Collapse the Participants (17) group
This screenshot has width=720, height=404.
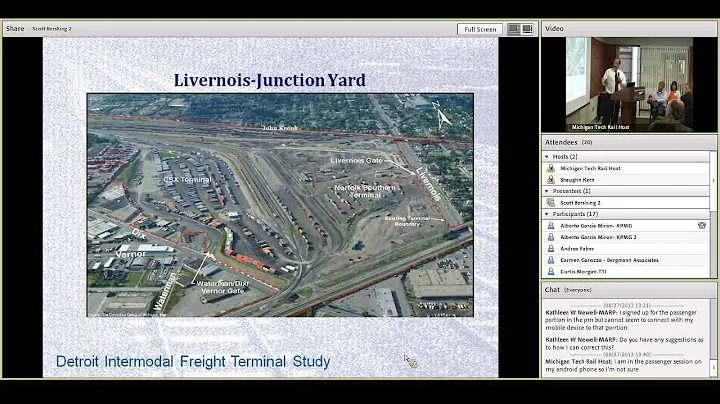point(547,214)
